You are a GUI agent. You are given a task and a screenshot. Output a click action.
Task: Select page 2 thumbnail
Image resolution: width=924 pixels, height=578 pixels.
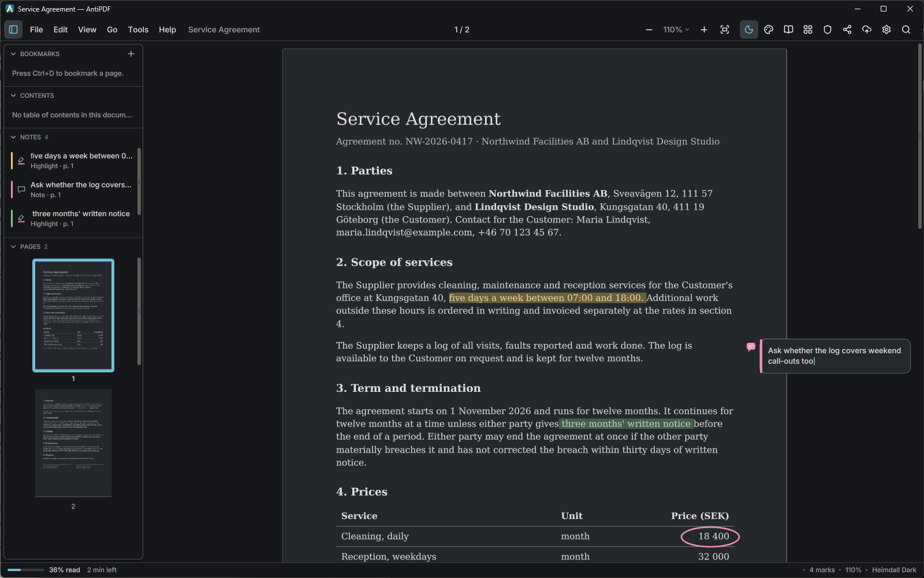pyautogui.click(x=73, y=443)
